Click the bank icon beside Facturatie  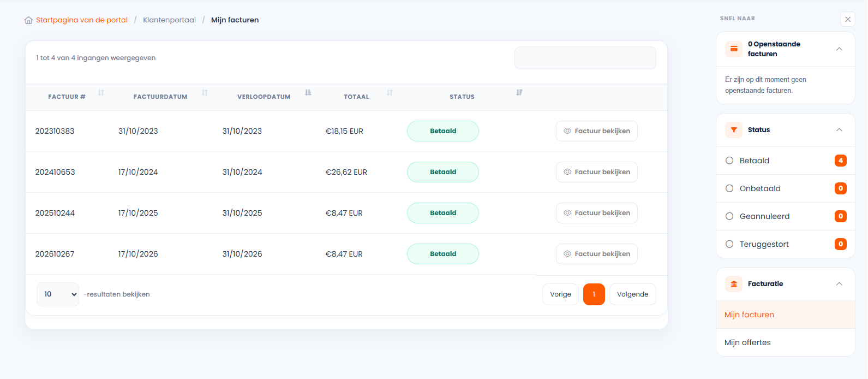coord(734,284)
